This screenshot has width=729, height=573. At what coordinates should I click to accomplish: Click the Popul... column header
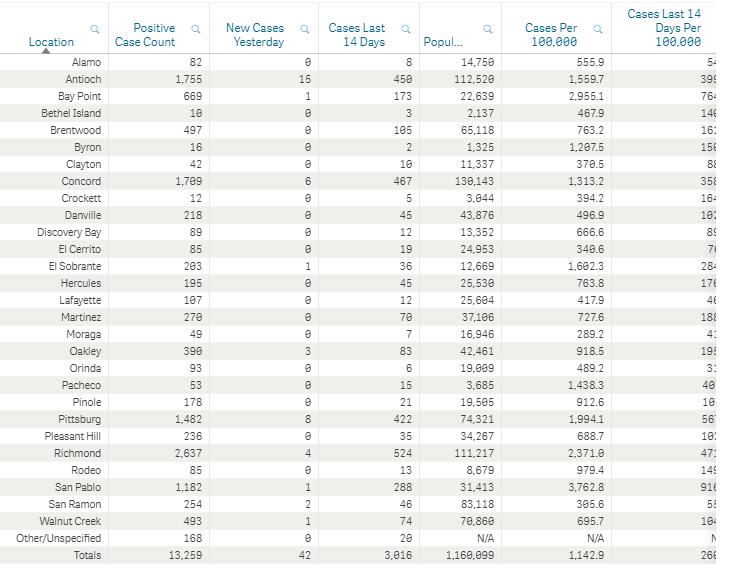tap(443, 42)
